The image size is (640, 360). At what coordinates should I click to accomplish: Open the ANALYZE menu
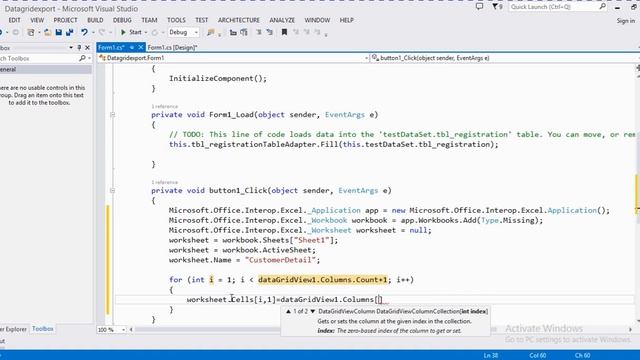(x=282, y=20)
